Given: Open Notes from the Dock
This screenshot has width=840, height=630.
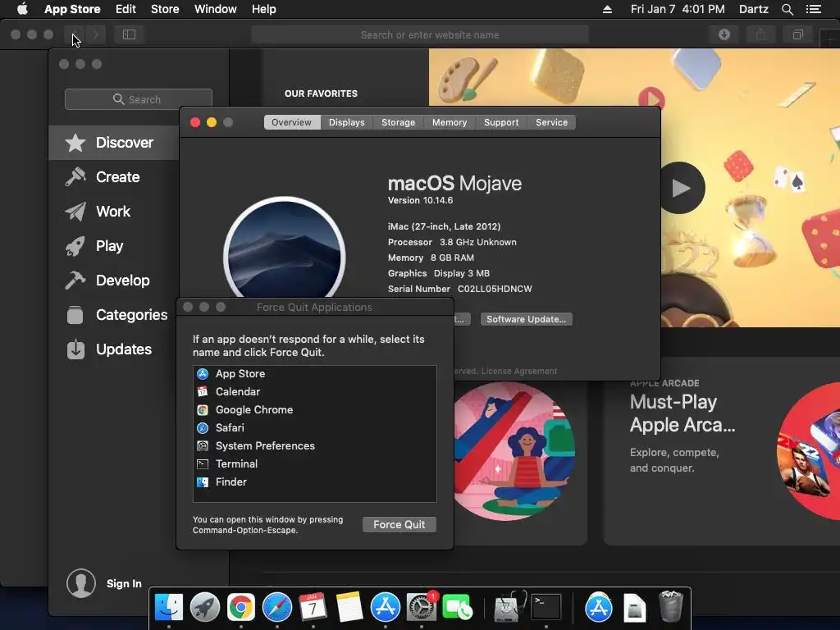Looking at the screenshot, I should pyautogui.click(x=349, y=608).
